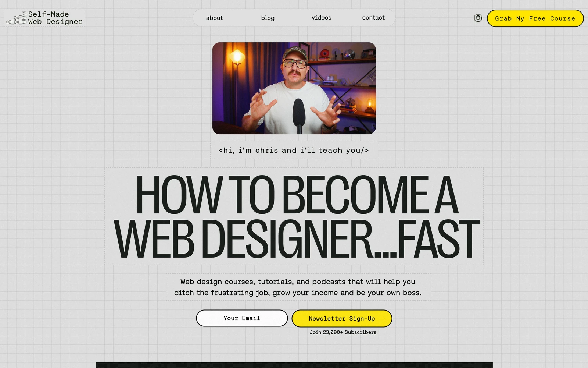Click Grab My Free Course button
This screenshot has width=588, height=368.
[x=535, y=18]
